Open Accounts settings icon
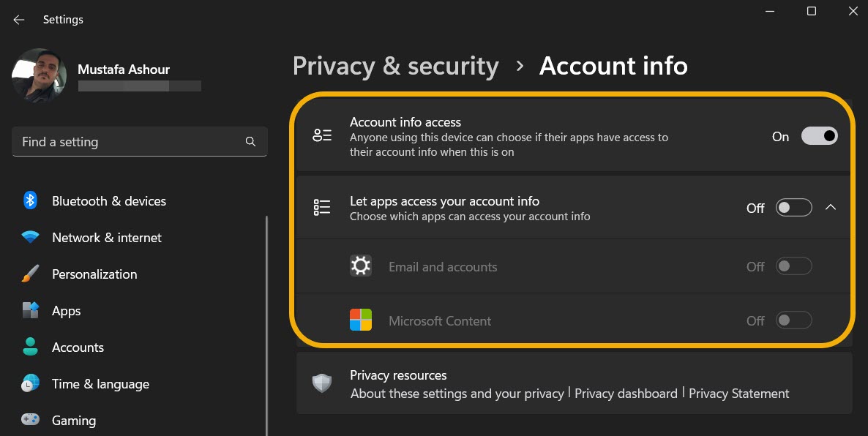The height and width of the screenshot is (436, 868). point(30,347)
